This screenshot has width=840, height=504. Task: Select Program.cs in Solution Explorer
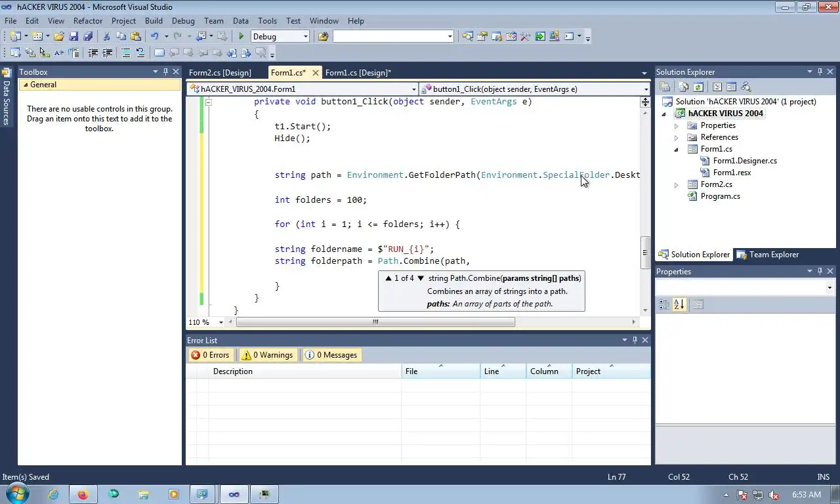[x=720, y=196]
